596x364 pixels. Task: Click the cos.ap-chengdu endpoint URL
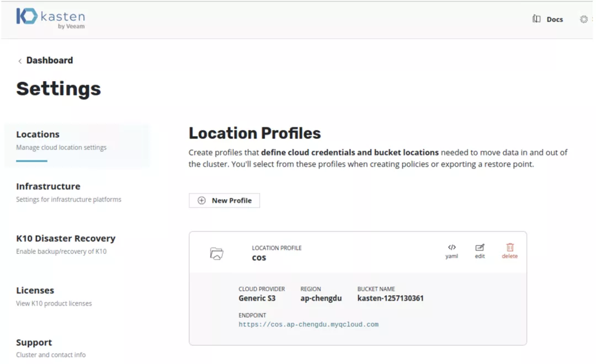coord(308,325)
